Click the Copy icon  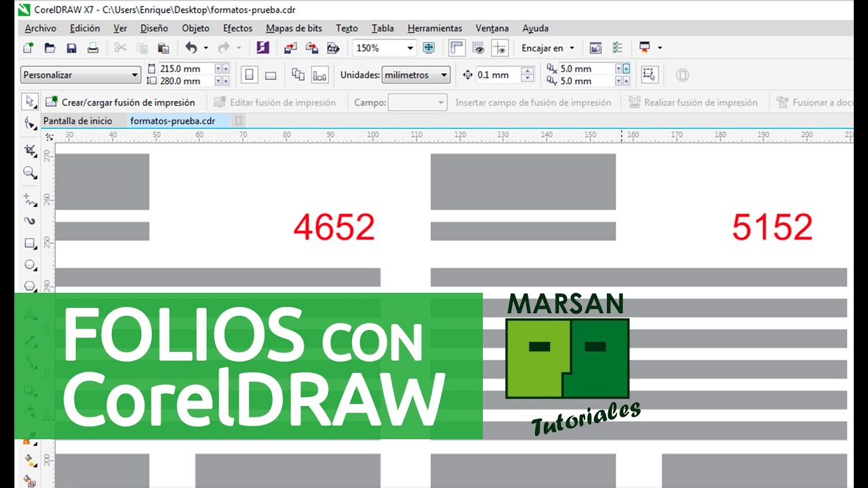pyautogui.click(x=142, y=48)
